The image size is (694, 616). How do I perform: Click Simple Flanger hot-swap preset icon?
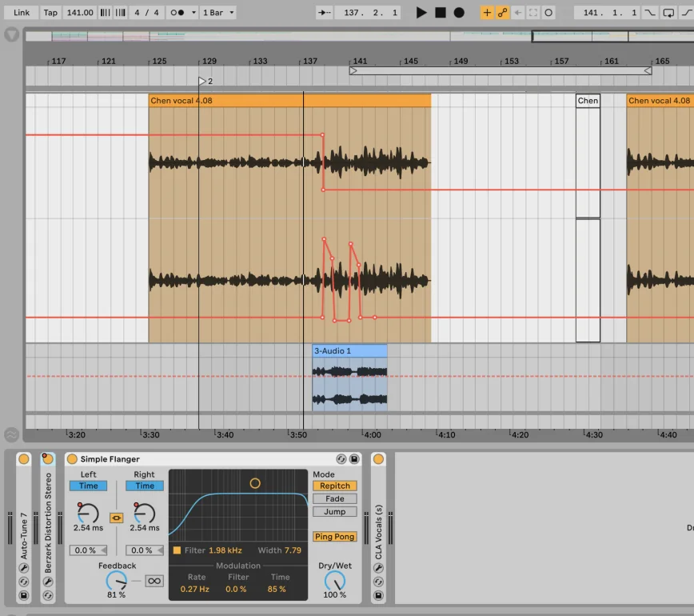[x=341, y=459]
